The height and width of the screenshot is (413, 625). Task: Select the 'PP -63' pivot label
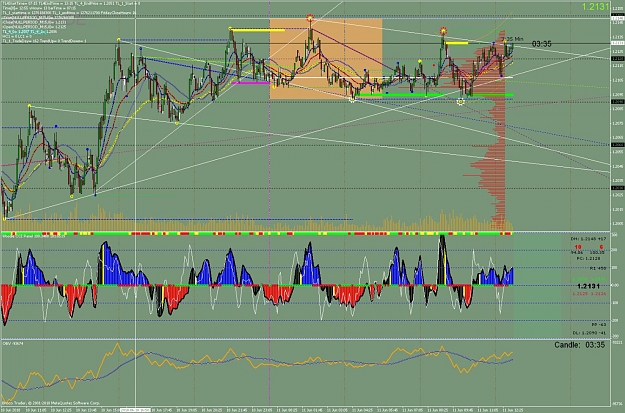click(599, 325)
